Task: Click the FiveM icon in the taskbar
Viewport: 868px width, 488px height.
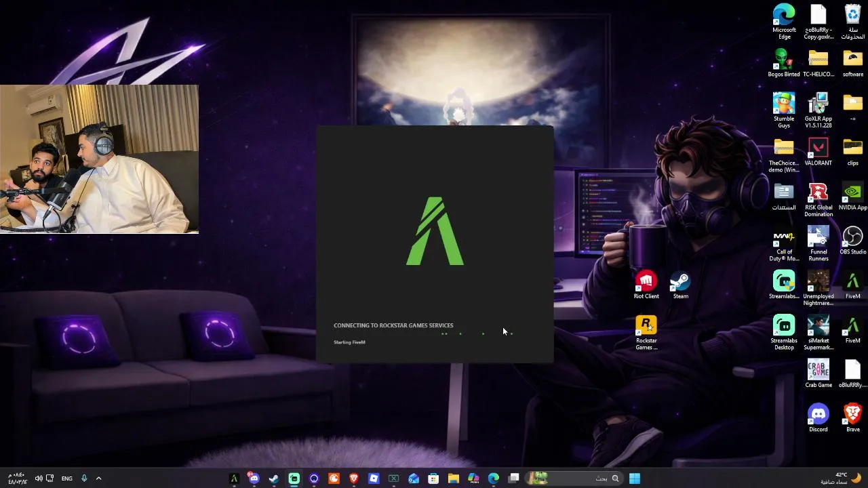Action: 234,479
